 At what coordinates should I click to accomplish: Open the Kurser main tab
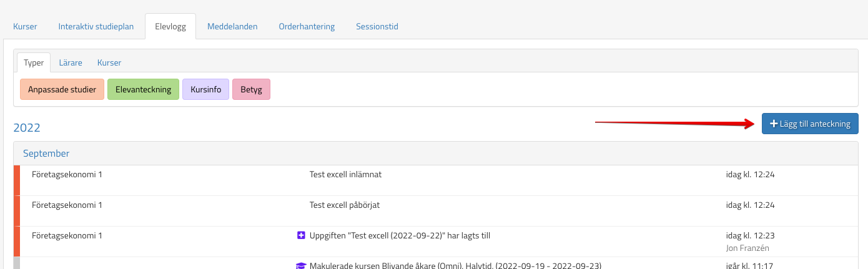click(25, 27)
